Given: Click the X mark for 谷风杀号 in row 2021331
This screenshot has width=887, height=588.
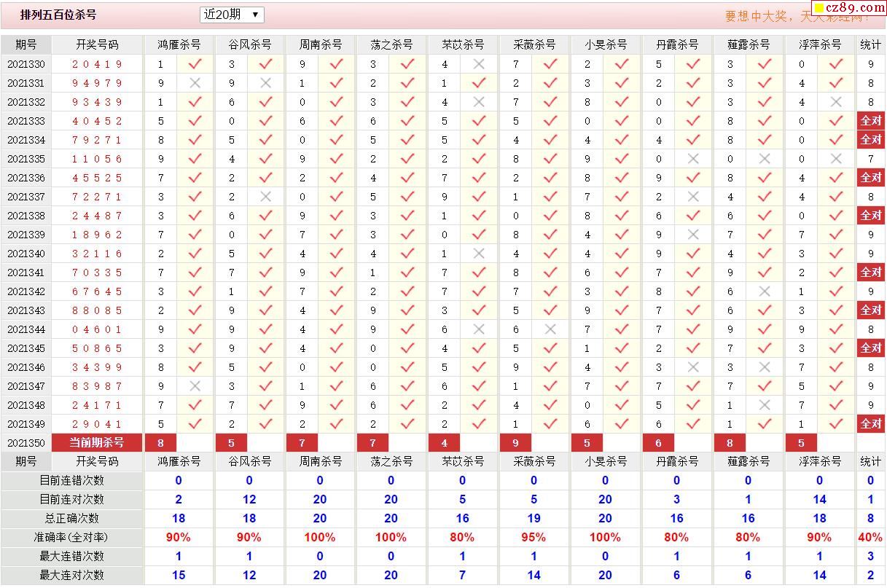Looking at the screenshot, I should tap(266, 83).
